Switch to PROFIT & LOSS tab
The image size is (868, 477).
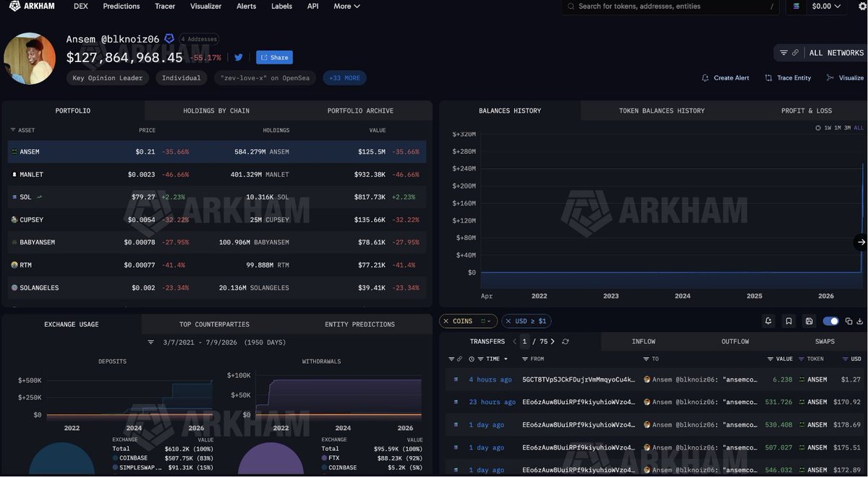pos(807,111)
